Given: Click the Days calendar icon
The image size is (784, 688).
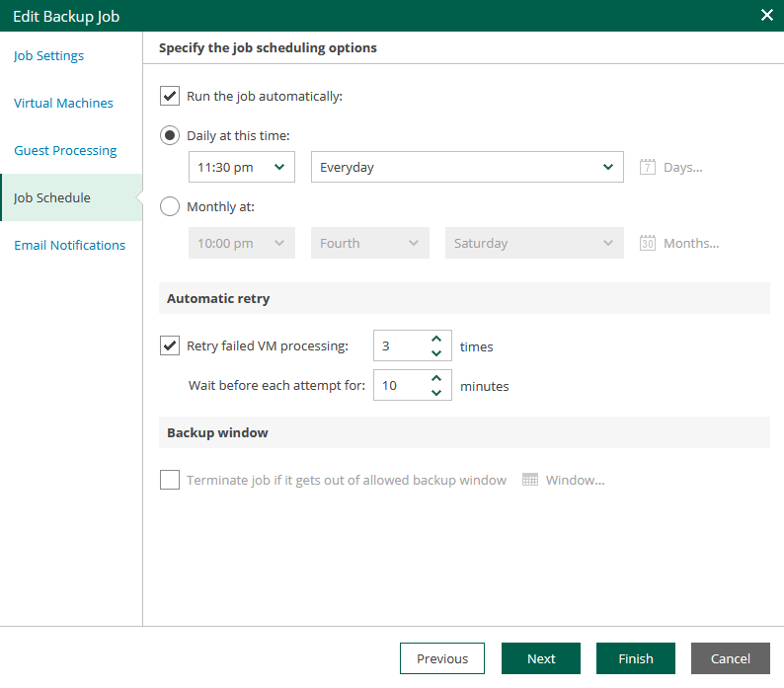Looking at the screenshot, I should tap(648, 167).
